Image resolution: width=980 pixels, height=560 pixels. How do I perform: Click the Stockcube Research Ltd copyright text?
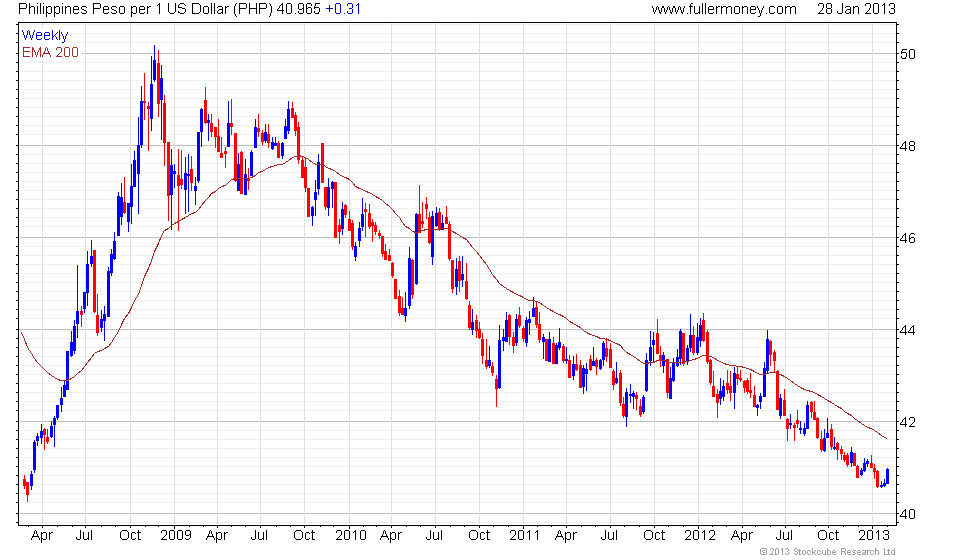click(828, 552)
